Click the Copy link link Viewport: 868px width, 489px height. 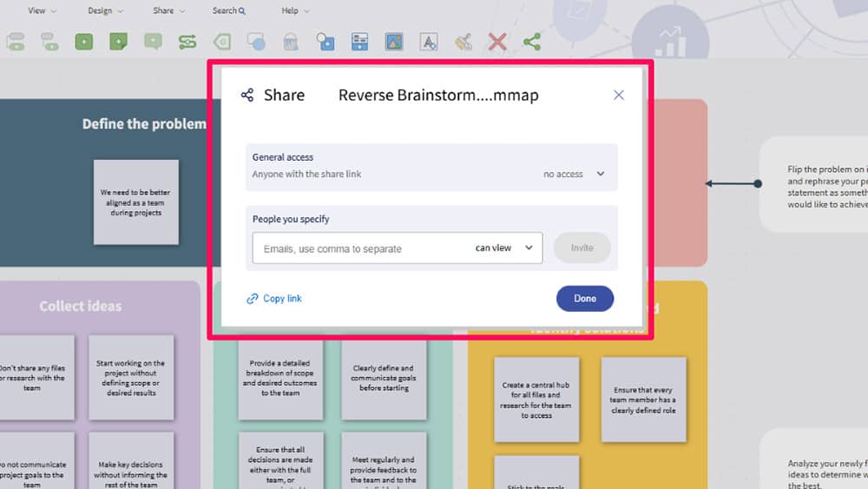pos(274,299)
